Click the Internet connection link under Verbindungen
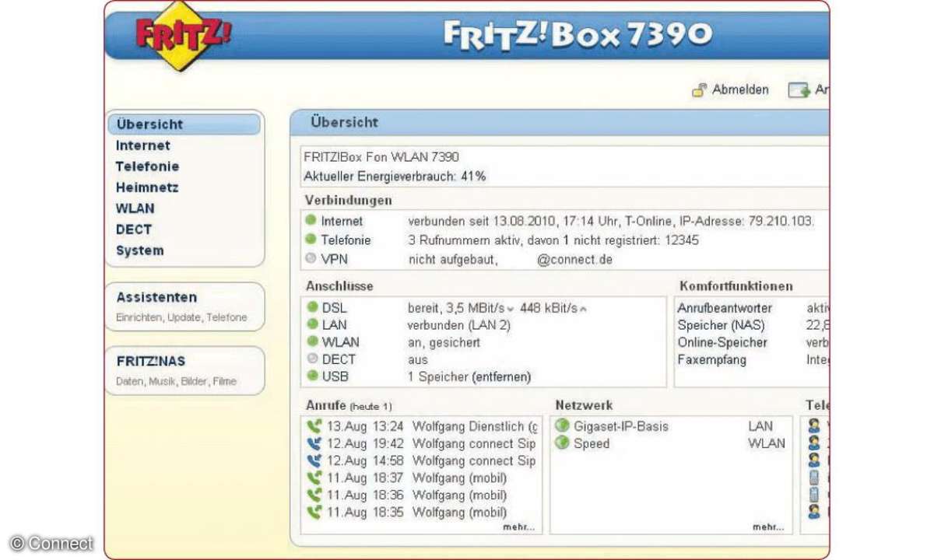This screenshot has width=934, height=560. tap(342, 222)
